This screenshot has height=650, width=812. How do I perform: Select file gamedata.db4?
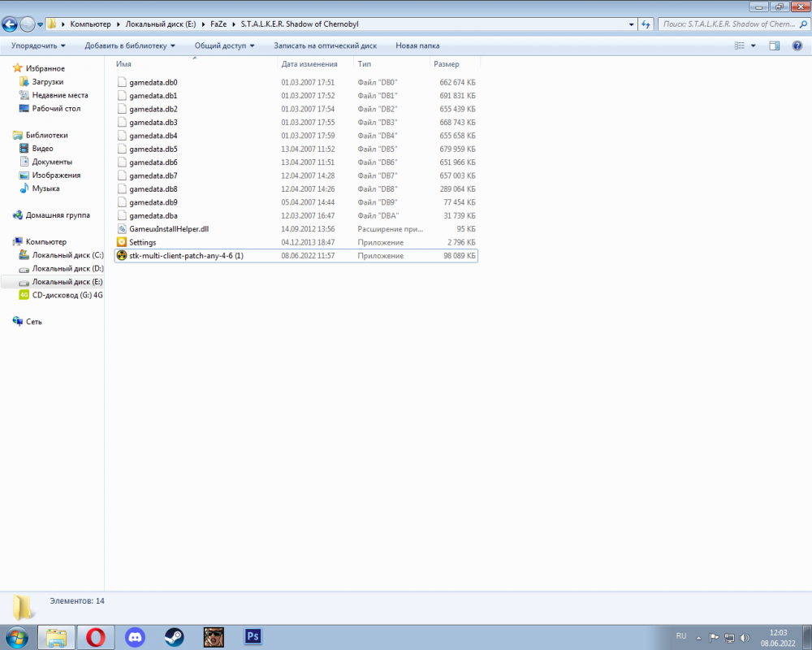coord(153,136)
